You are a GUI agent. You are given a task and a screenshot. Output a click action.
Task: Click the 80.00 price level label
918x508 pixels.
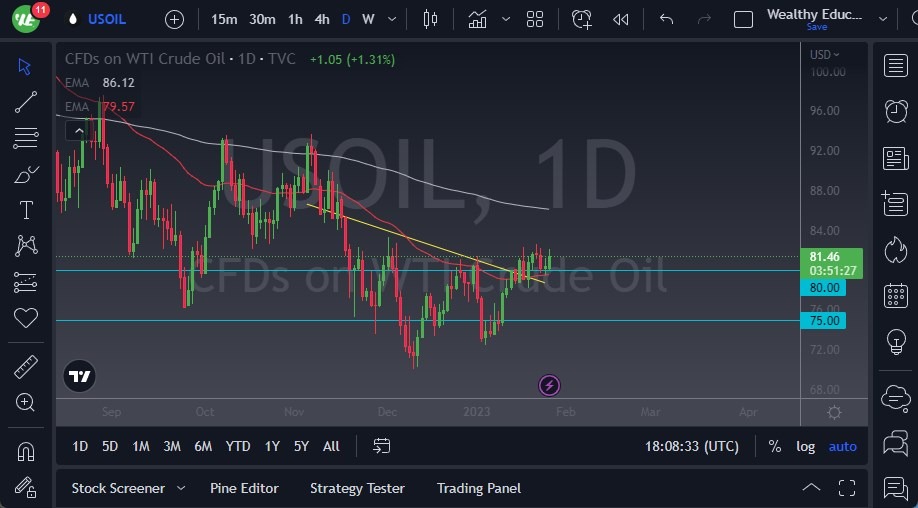[x=826, y=288]
